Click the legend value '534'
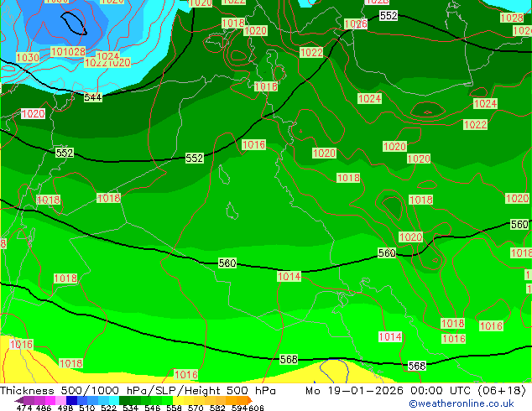The width and height of the screenshot is (532, 411). [x=131, y=408]
